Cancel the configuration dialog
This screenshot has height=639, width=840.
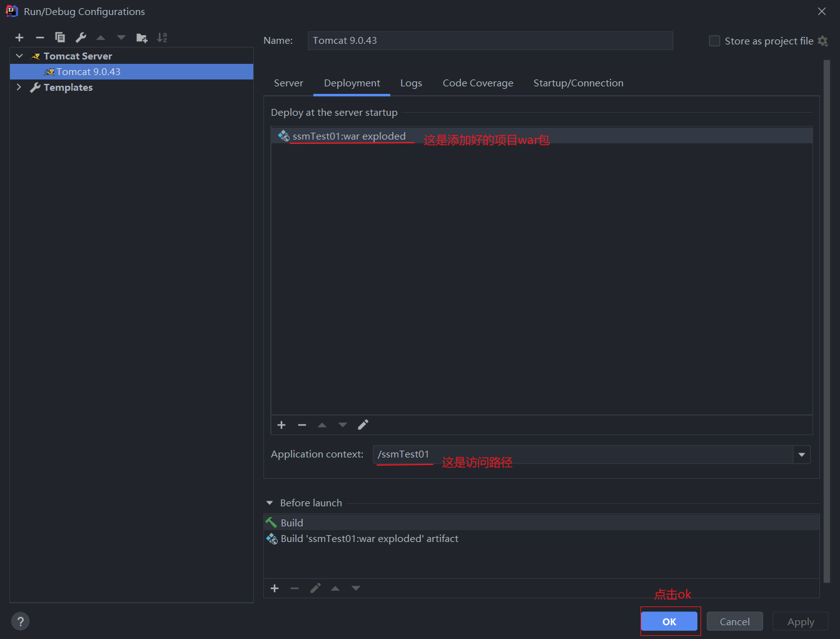tap(735, 621)
